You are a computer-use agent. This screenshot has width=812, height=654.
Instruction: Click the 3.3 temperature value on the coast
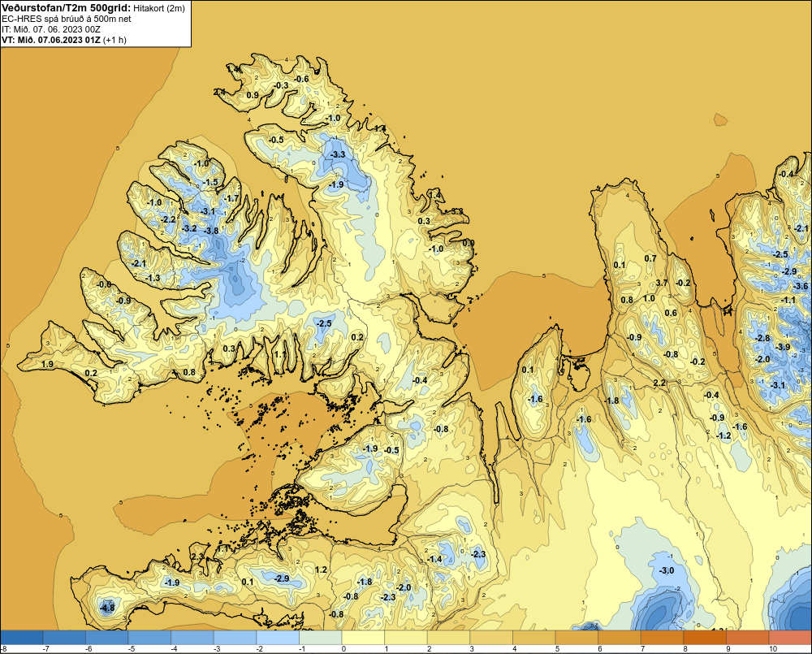tap(456, 211)
